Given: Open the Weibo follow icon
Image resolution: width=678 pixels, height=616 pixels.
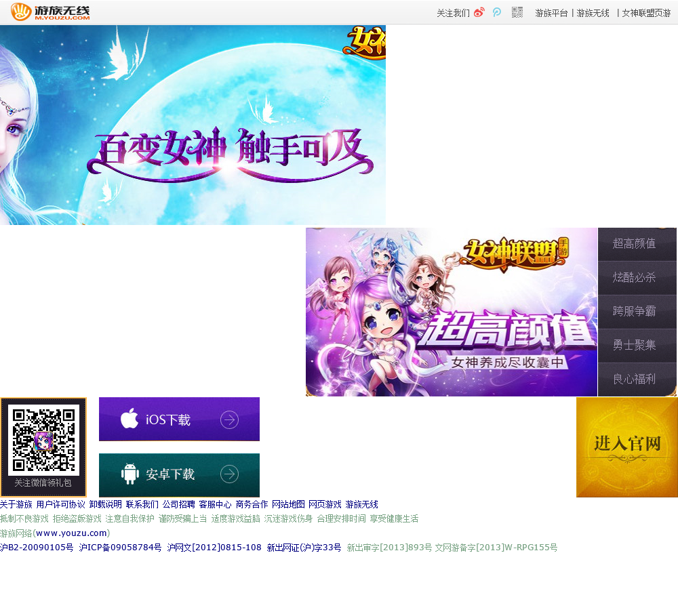Looking at the screenshot, I should pyautogui.click(x=479, y=12).
